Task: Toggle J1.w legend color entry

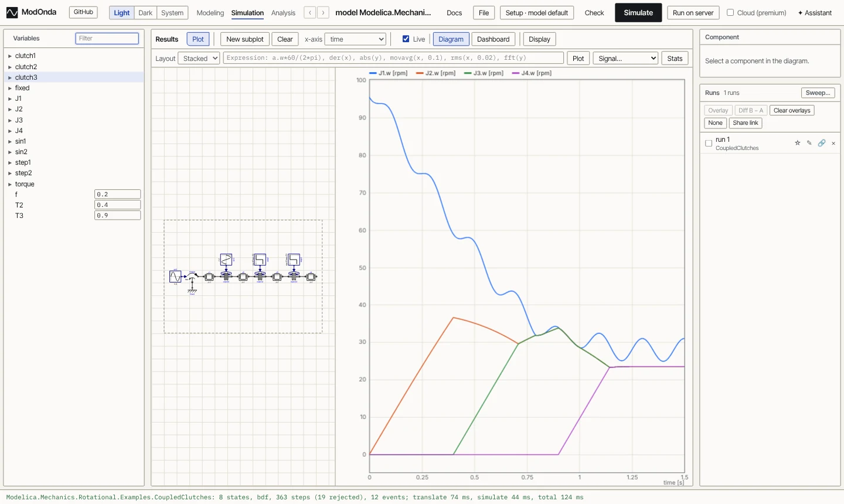Action: 388,73
